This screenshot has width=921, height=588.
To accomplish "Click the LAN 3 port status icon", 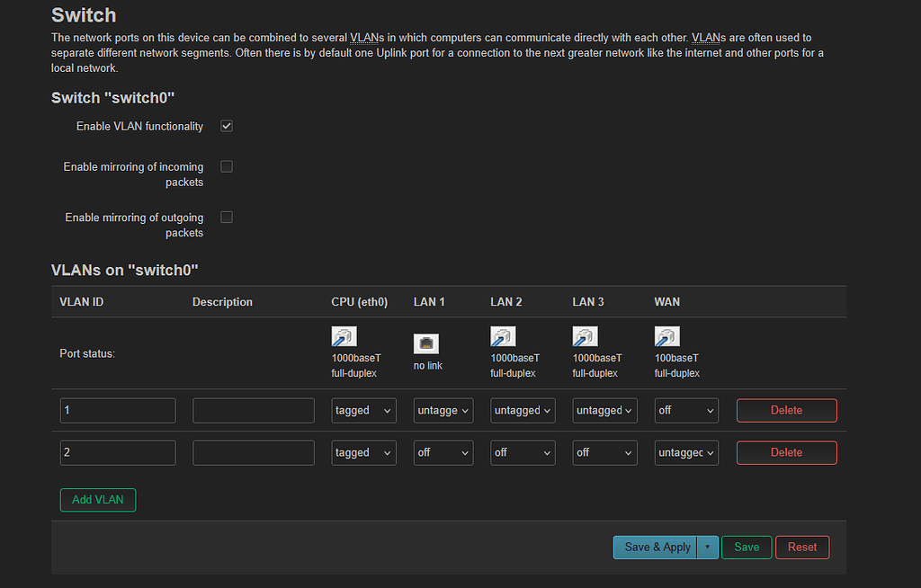I will (x=585, y=336).
